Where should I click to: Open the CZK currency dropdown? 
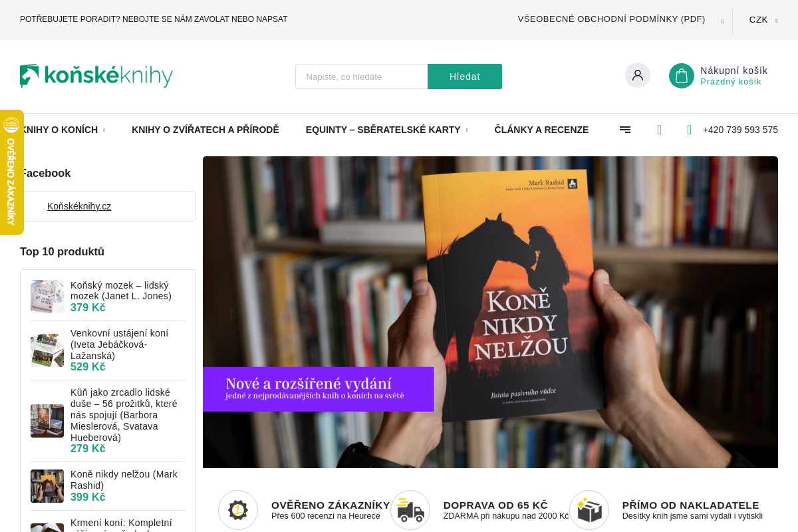click(763, 20)
